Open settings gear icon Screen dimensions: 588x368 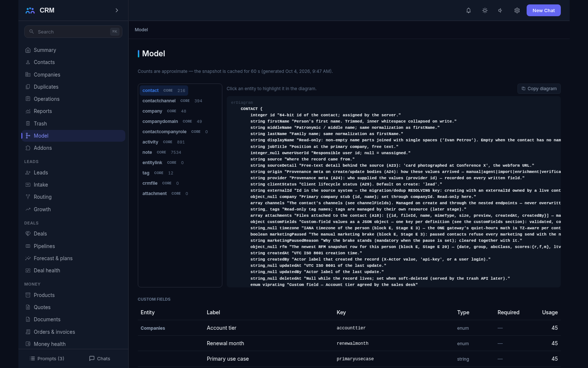(517, 10)
